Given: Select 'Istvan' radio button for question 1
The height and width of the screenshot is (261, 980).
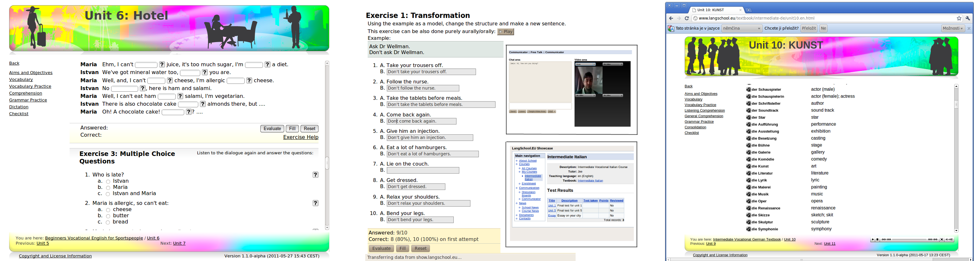Looking at the screenshot, I should pyautogui.click(x=108, y=182).
